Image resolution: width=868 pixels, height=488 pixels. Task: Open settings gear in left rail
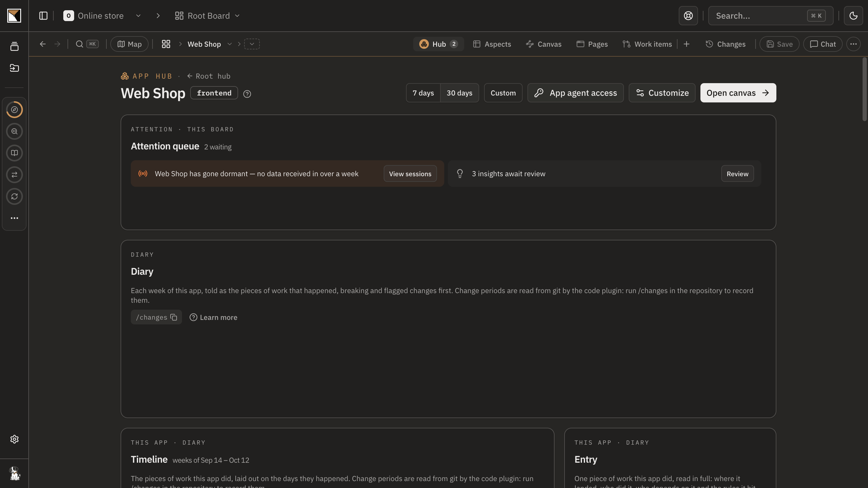(14, 439)
